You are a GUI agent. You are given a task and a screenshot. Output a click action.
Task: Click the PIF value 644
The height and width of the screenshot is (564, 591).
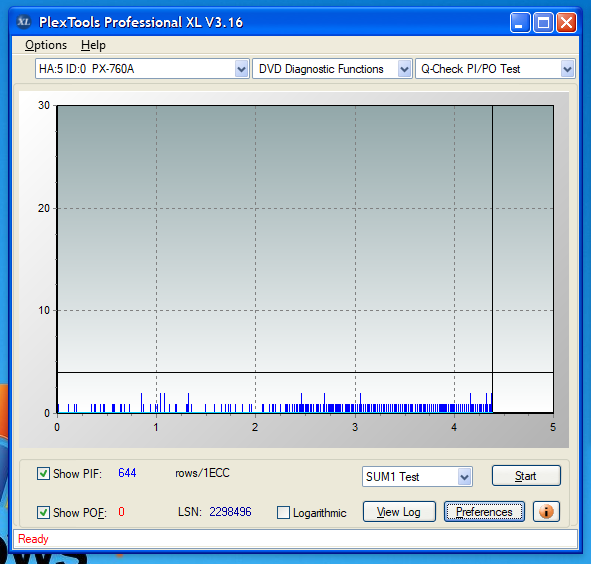[x=127, y=473]
